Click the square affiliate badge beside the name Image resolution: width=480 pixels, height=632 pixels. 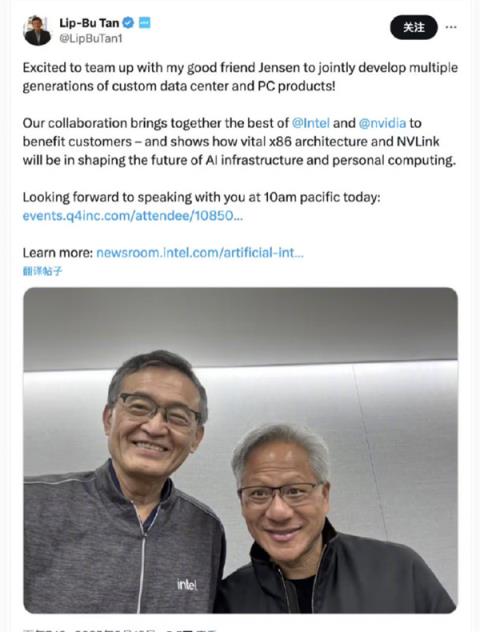click(145, 23)
